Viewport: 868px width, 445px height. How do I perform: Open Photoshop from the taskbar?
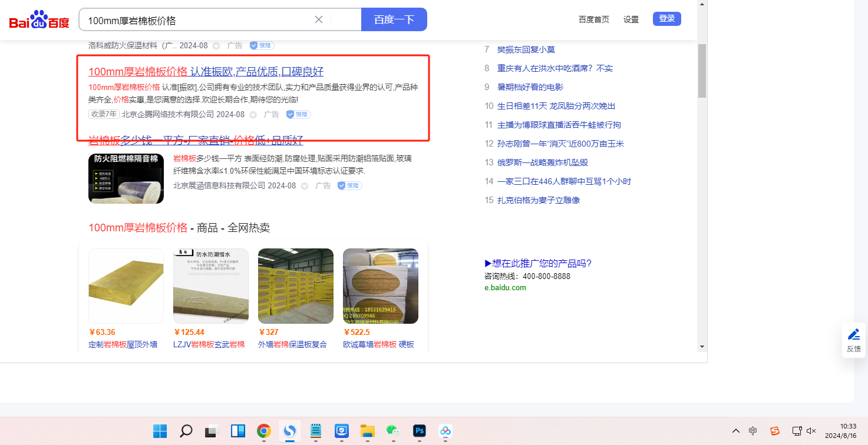[420, 431]
